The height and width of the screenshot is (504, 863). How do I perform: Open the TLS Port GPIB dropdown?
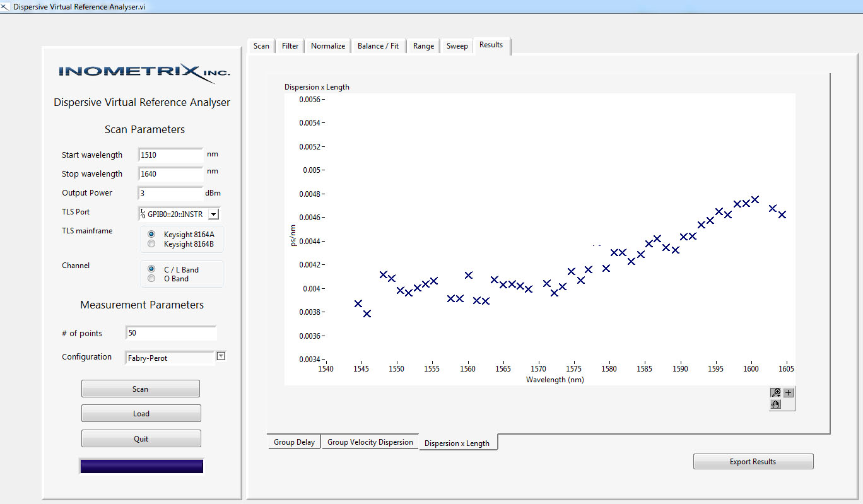pos(213,214)
